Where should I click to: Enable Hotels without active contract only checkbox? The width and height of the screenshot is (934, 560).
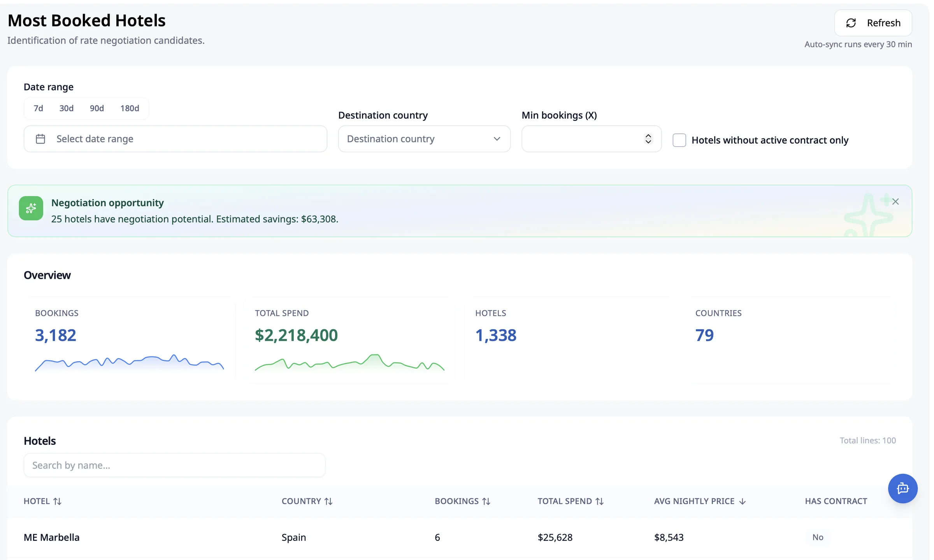click(x=679, y=140)
